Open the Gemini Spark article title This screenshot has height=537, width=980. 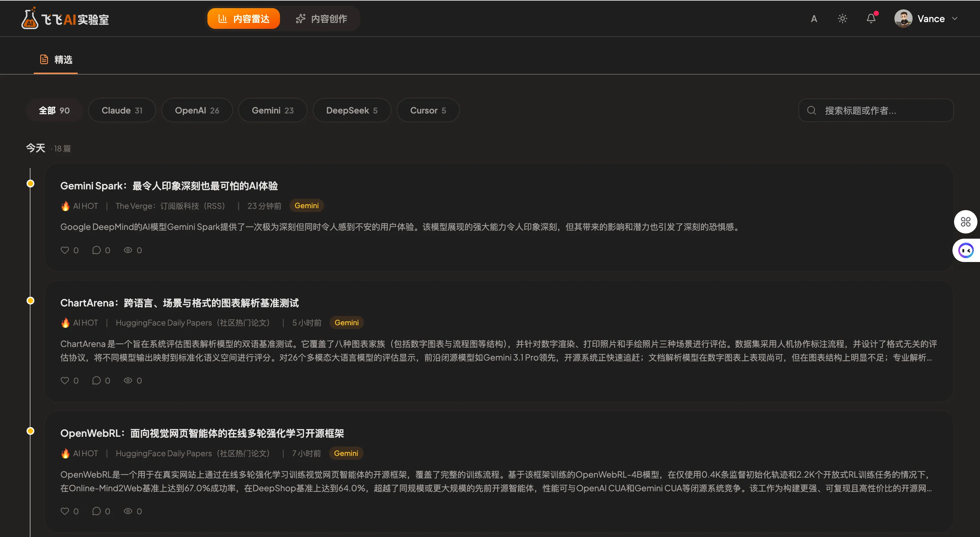169,186
